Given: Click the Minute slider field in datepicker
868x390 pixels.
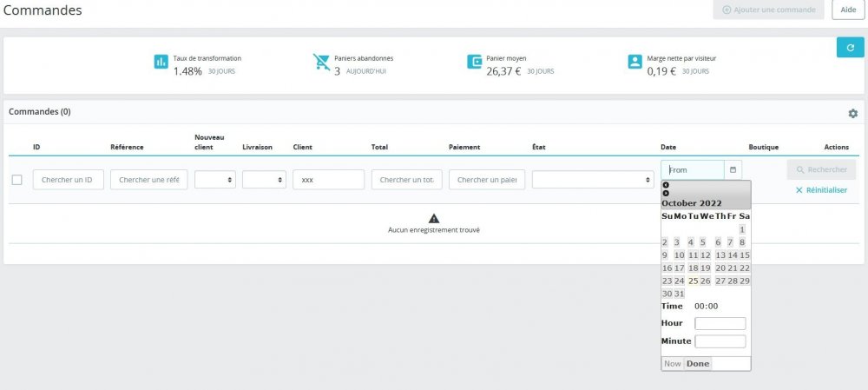Looking at the screenshot, I should pos(720,341).
